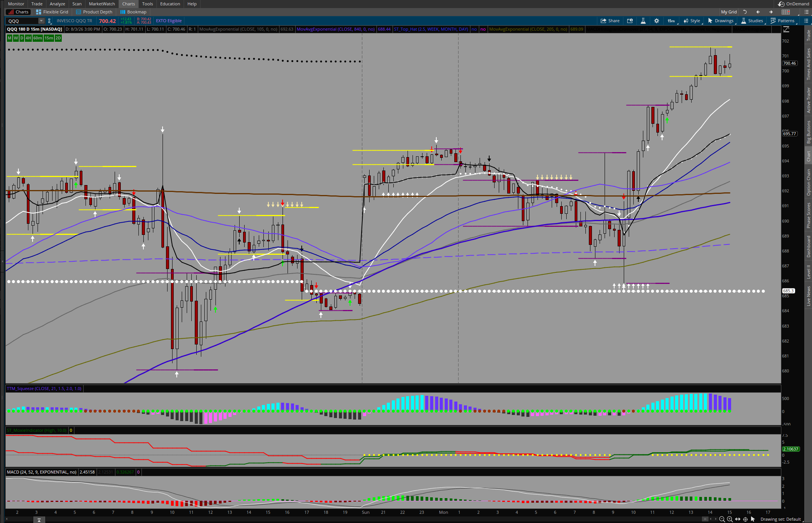The height and width of the screenshot is (523, 812).
Task: Open the chart alerts icon next to Share
Action: (630, 21)
